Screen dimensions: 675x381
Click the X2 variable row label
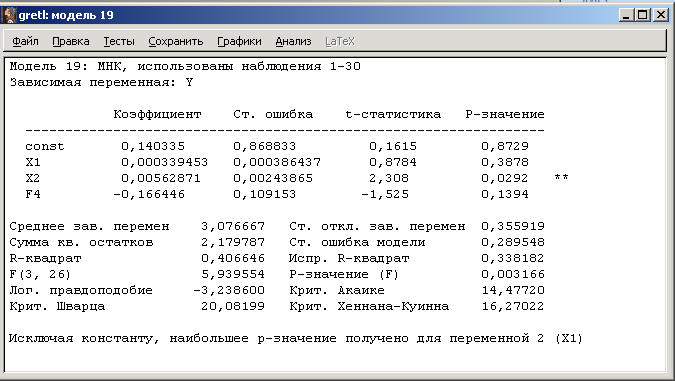[33, 178]
